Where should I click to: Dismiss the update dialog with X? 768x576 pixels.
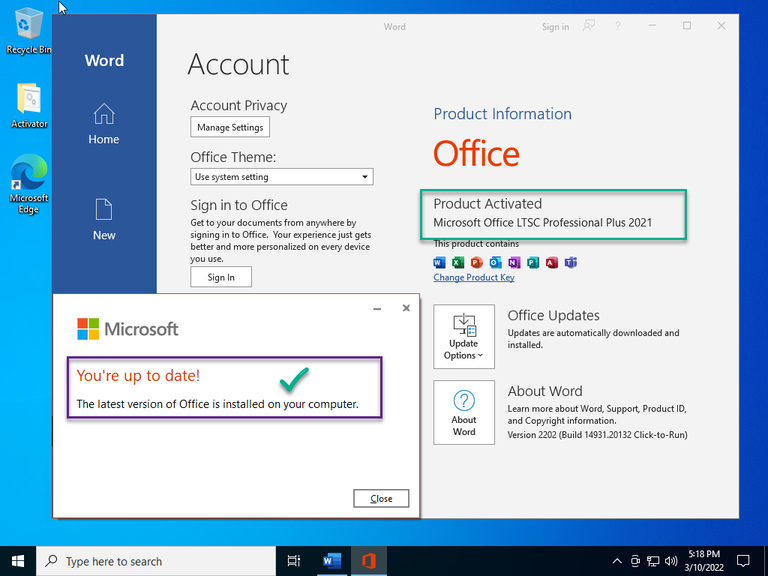pos(406,308)
